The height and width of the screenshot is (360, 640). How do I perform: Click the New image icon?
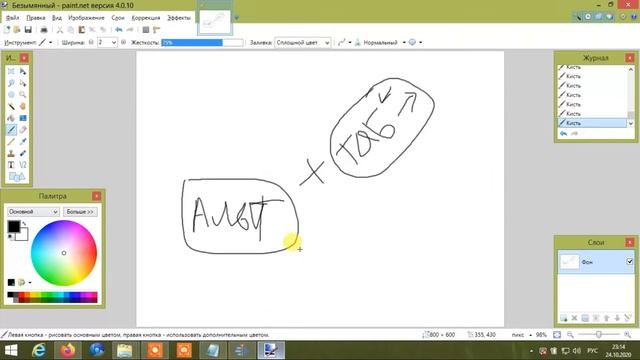click(7, 30)
